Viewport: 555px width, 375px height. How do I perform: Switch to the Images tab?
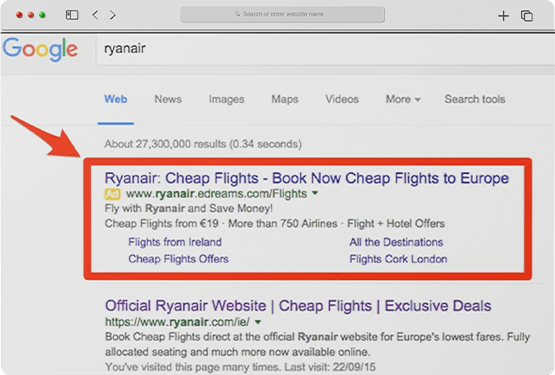tap(227, 100)
